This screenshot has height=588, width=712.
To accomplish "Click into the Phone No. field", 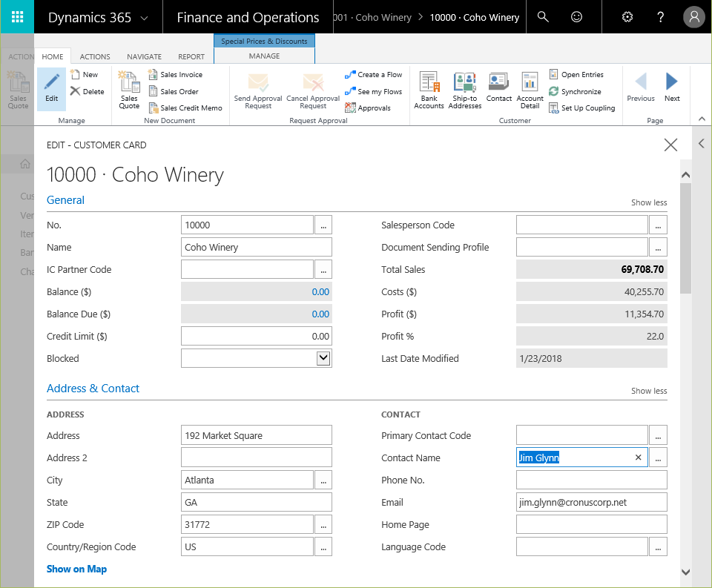I will point(592,480).
